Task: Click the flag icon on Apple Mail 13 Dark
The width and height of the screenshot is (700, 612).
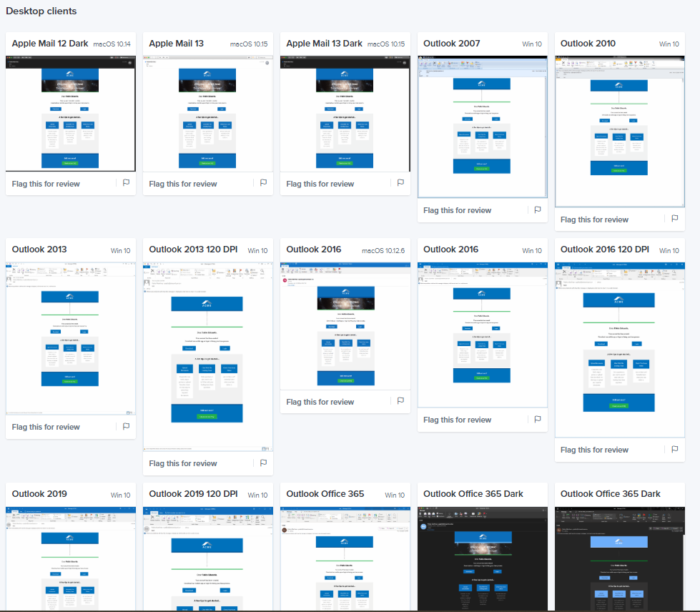Action: point(400,184)
